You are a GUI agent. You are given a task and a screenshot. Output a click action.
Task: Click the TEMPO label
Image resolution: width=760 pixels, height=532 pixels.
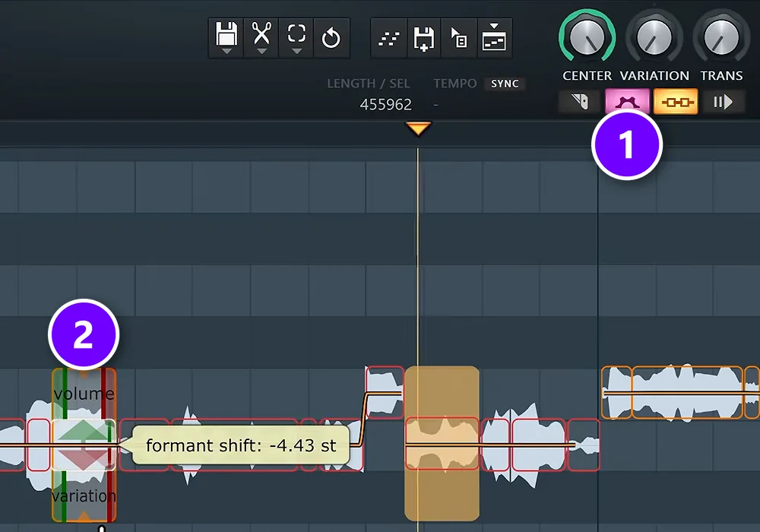tap(455, 84)
